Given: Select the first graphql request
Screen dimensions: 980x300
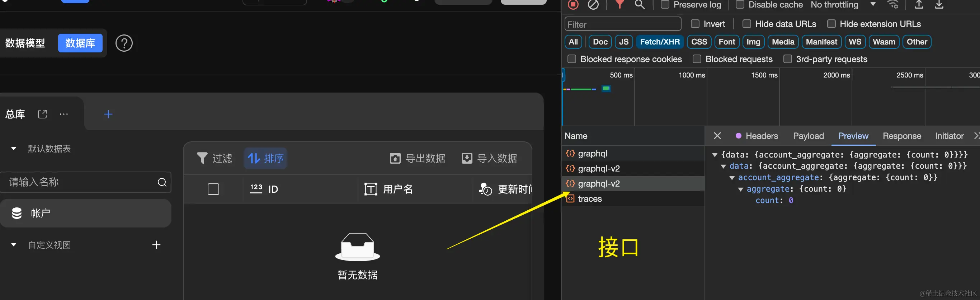Looking at the screenshot, I should pyautogui.click(x=633, y=154).
